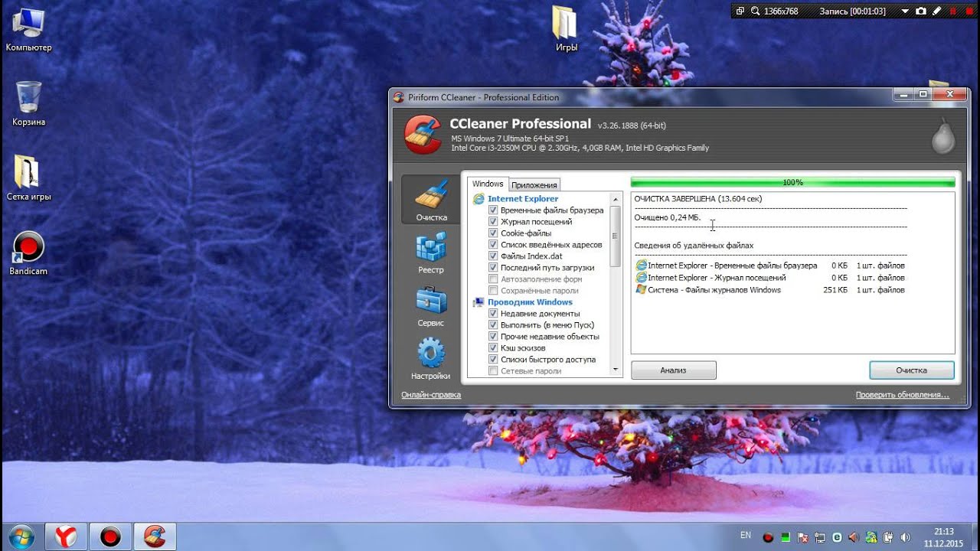Click the Action Center flag tray icon

click(x=803, y=537)
